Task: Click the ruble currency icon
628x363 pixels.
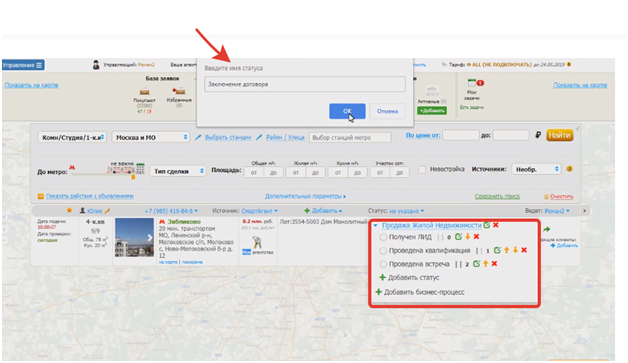Action: click(x=538, y=135)
